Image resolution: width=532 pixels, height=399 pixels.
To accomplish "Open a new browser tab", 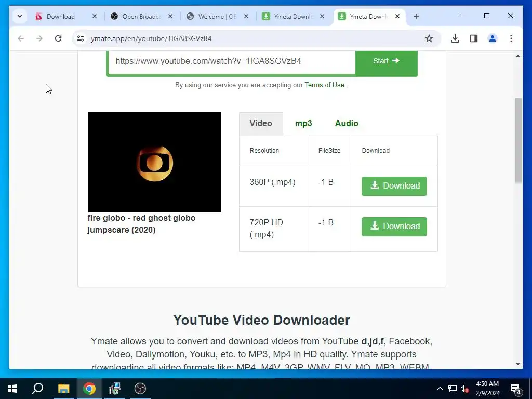I will [416, 16].
